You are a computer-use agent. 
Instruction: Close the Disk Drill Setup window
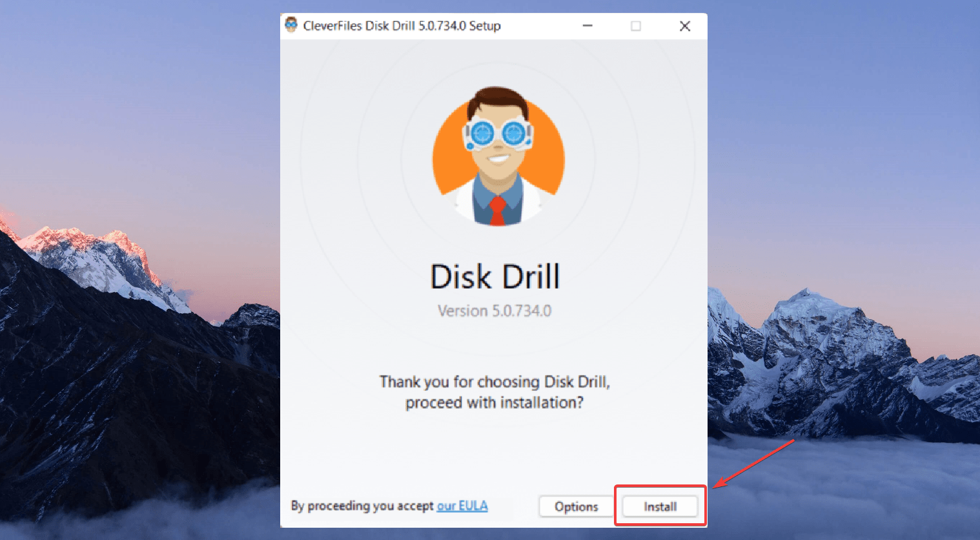click(685, 26)
